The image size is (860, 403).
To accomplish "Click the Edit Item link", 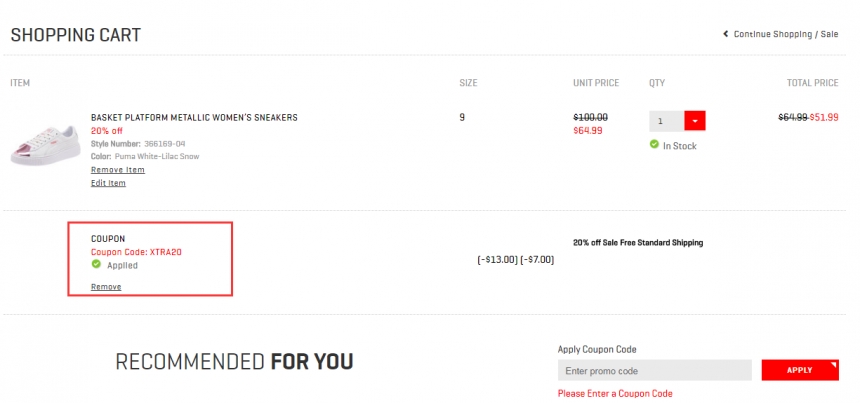I will click(108, 183).
